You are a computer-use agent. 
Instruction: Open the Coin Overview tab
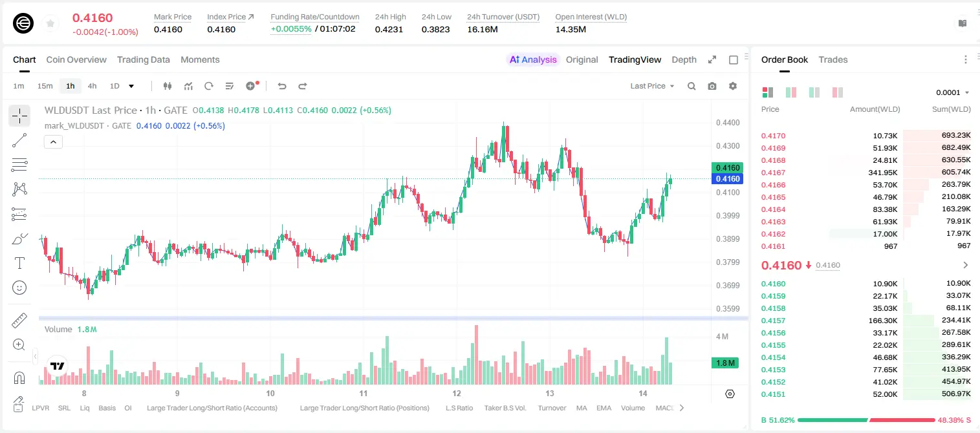coord(76,59)
